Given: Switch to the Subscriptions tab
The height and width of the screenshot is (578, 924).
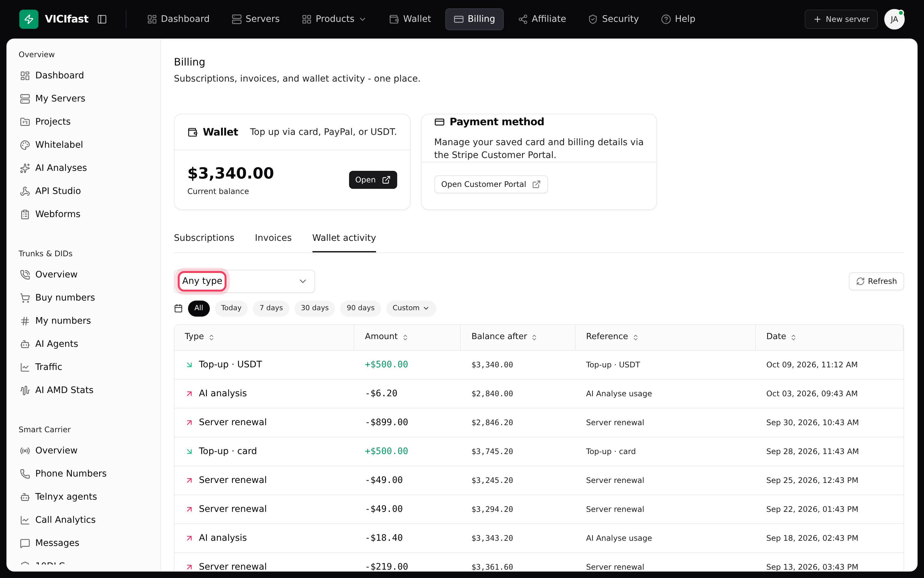Looking at the screenshot, I should [x=204, y=238].
